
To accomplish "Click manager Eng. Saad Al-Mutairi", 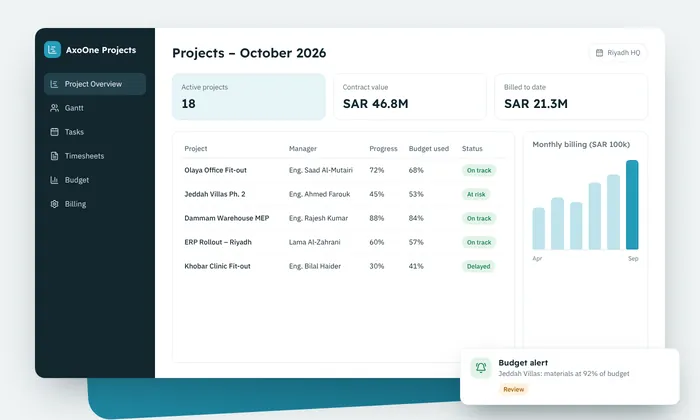I will (321, 170).
